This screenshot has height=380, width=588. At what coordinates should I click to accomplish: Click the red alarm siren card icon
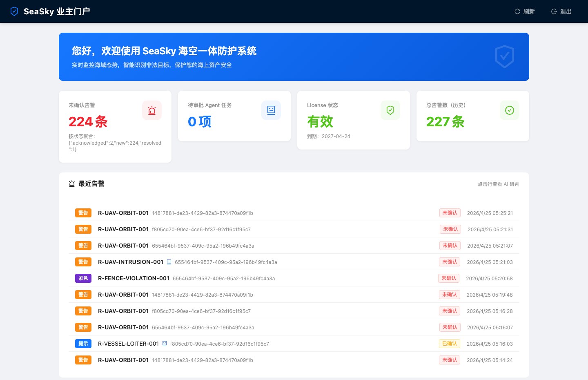tap(152, 110)
